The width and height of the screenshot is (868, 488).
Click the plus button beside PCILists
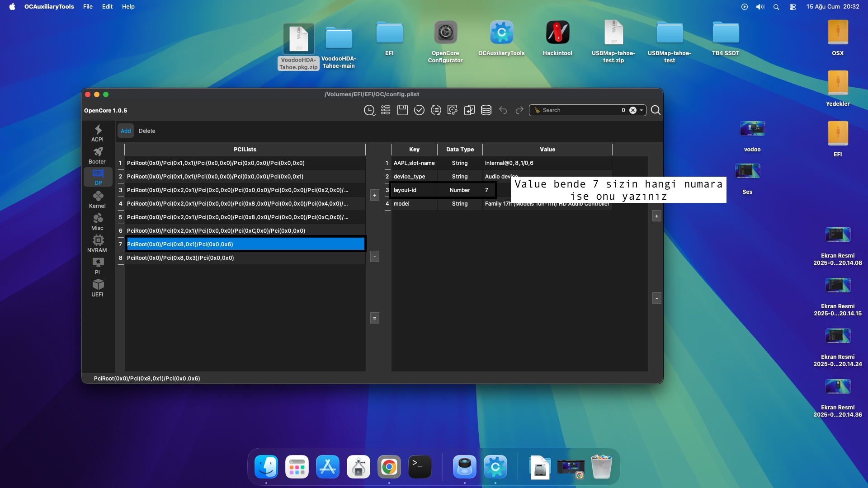coord(374,195)
